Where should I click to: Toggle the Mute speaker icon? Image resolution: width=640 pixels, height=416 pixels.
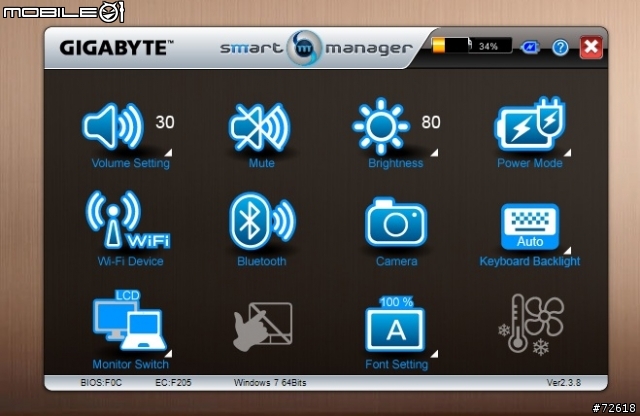260,127
